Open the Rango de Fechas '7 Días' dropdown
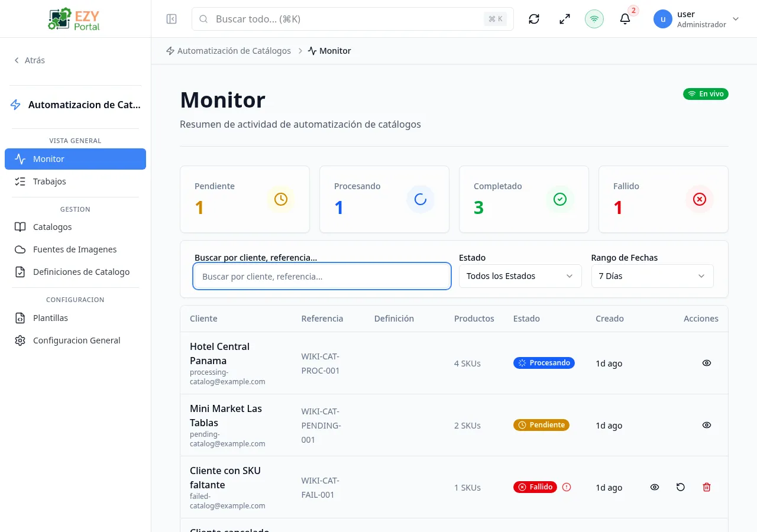Image resolution: width=757 pixels, height=532 pixels. (652, 276)
